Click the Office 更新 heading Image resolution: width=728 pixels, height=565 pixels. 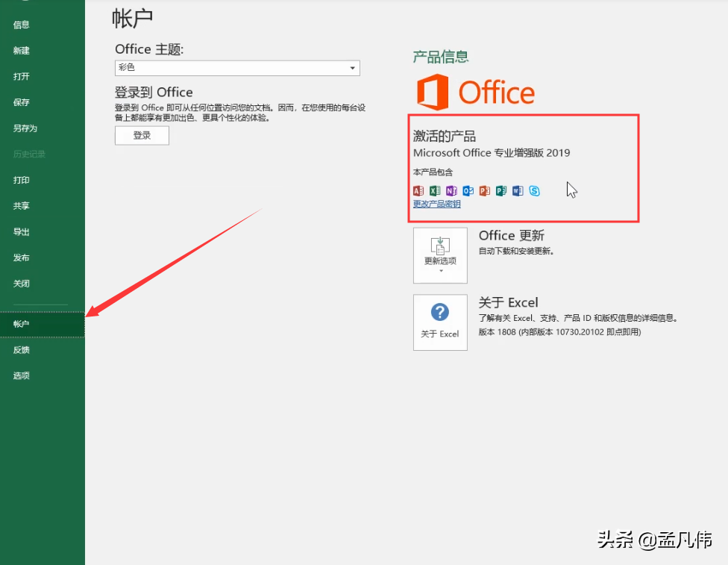[x=512, y=236]
